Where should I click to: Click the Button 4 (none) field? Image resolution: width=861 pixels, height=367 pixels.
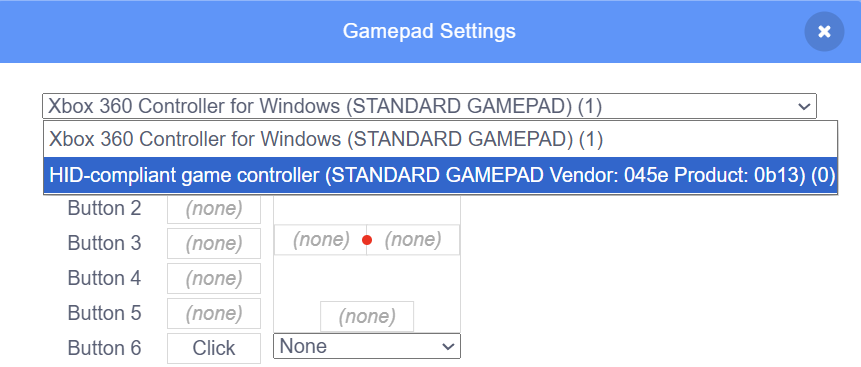[214, 279]
